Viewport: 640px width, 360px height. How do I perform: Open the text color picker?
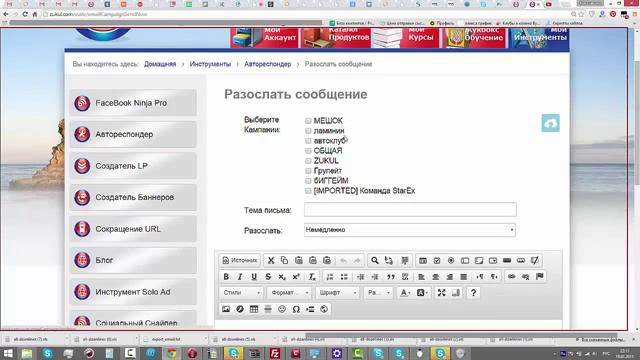tap(405, 293)
